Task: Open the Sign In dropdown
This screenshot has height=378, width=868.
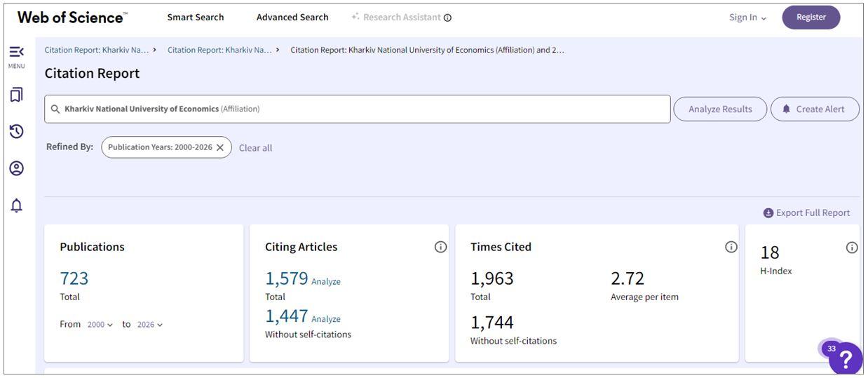Action: (747, 18)
